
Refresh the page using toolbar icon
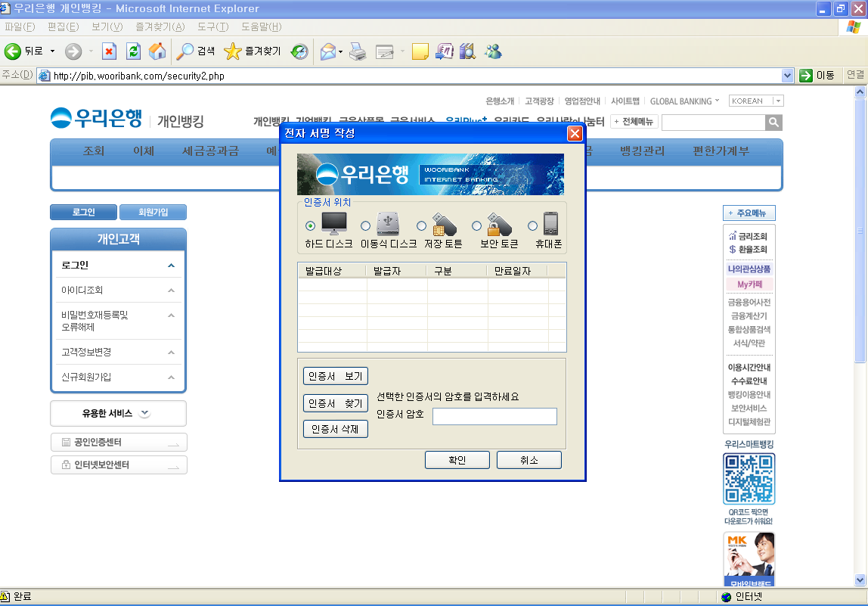tap(133, 51)
